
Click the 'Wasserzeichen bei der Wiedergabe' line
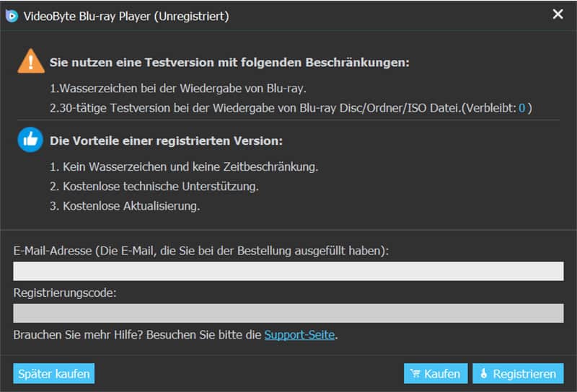177,88
